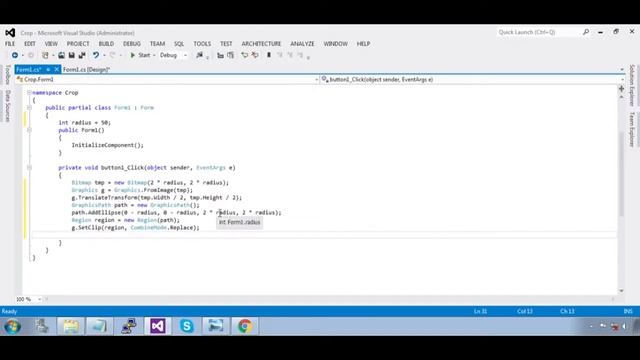Click the editor split window handle
The height and width of the screenshot is (360, 640).
pyautogui.click(x=621, y=89)
